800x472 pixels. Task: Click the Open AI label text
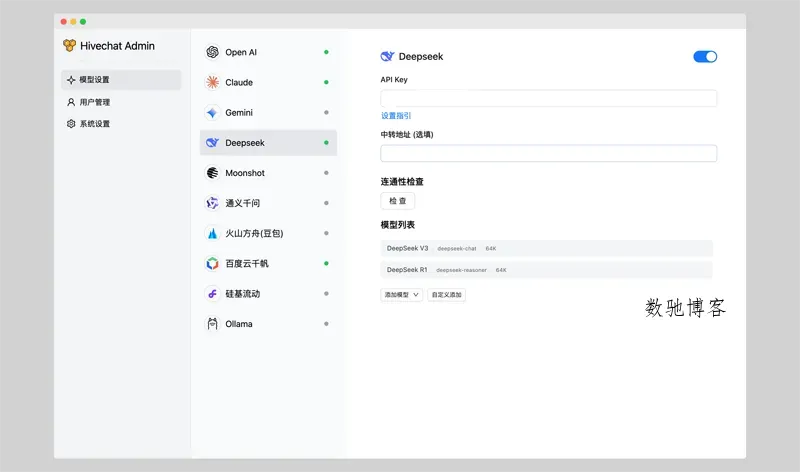pyautogui.click(x=241, y=52)
